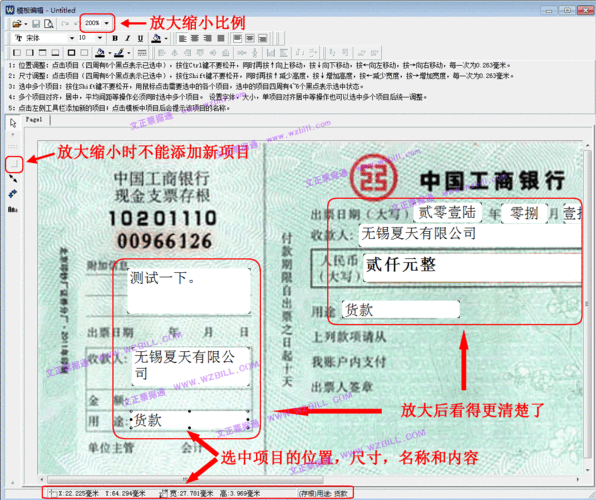Click the align top edges icon
This screenshot has width=596, height=500.
[x=200, y=52]
